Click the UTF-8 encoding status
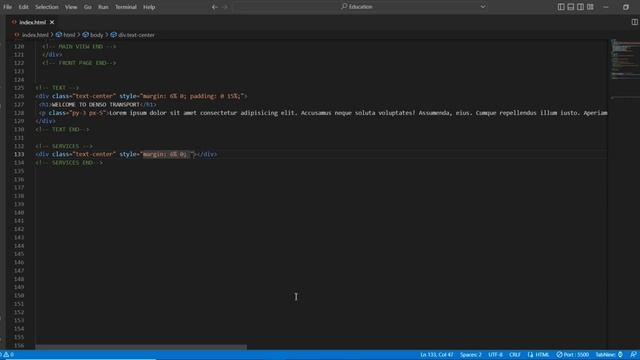This screenshot has height=360, width=640. (x=495, y=355)
